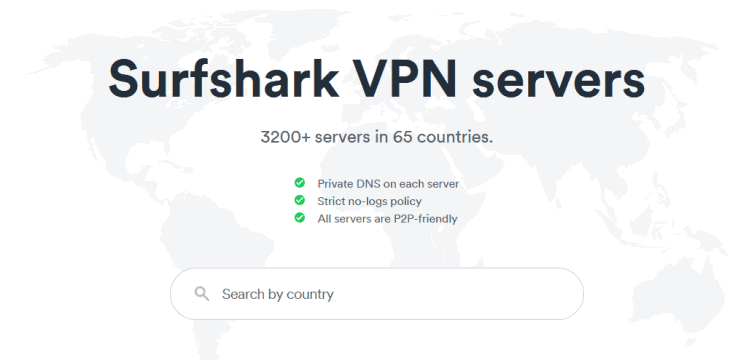Viewport: 738px width, 360px height.
Task: Click green checkmark beside P2P-friendly line
Action: pyautogui.click(x=299, y=217)
